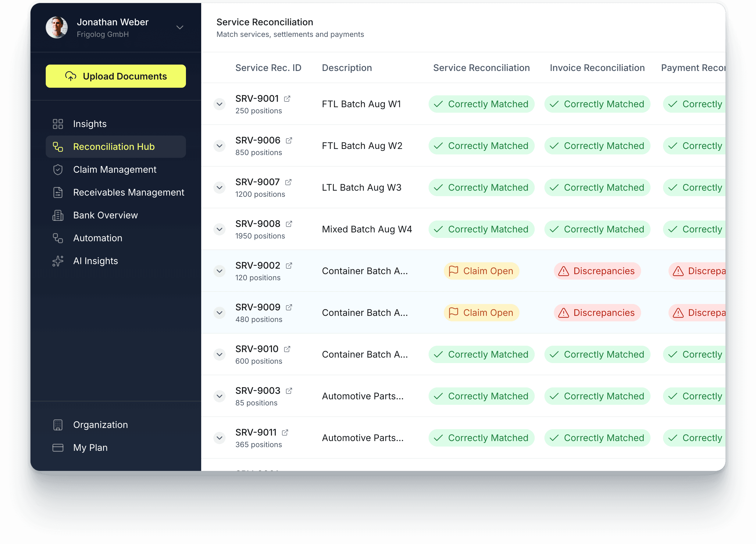Click Claim Open badge for SRV-9002
This screenshot has height=544, width=756.
[x=481, y=271]
